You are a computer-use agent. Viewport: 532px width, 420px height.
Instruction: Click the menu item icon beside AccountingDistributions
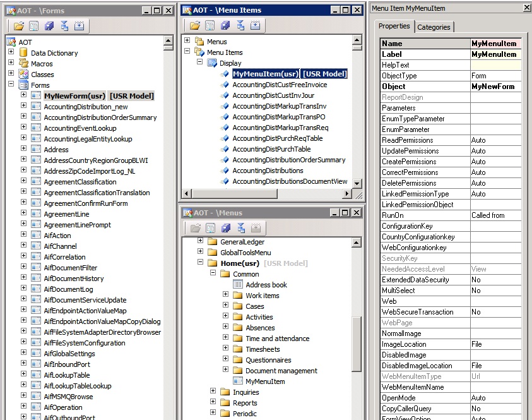pos(224,171)
